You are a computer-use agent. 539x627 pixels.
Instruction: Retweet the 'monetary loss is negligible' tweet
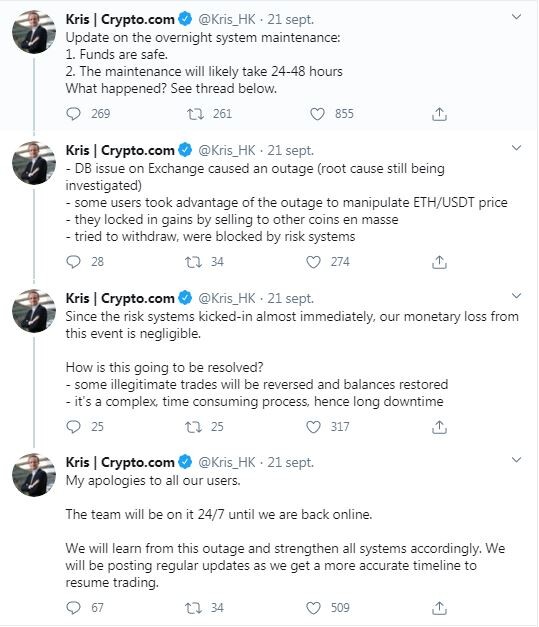pos(193,427)
